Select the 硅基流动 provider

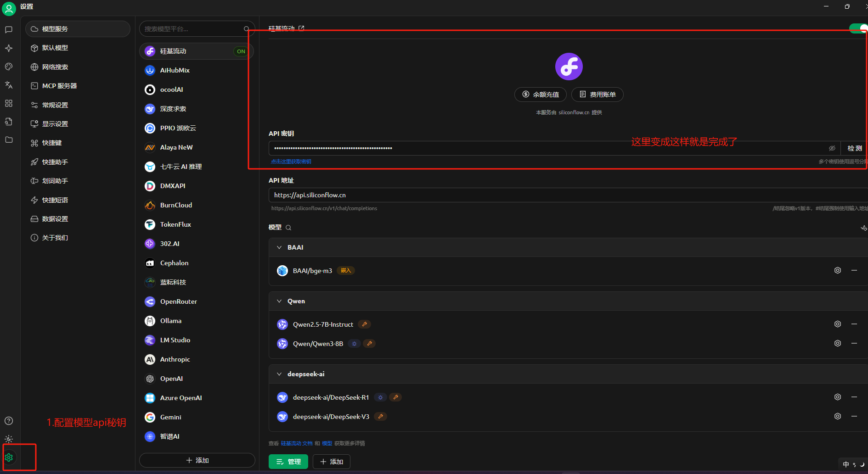pyautogui.click(x=196, y=51)
